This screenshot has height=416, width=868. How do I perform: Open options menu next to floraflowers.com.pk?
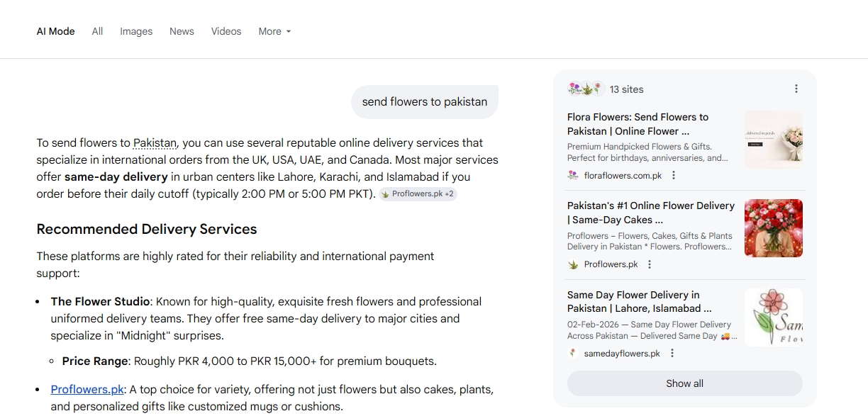tap(674, 176)
